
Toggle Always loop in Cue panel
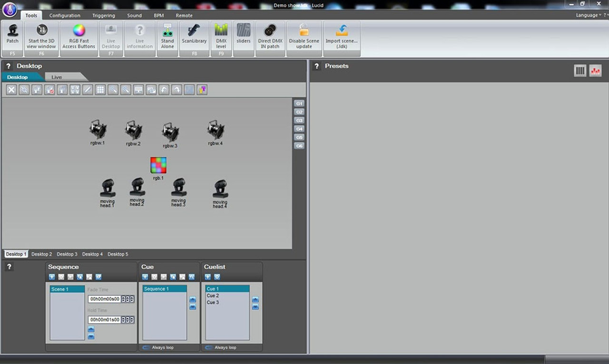coord(158,347)
